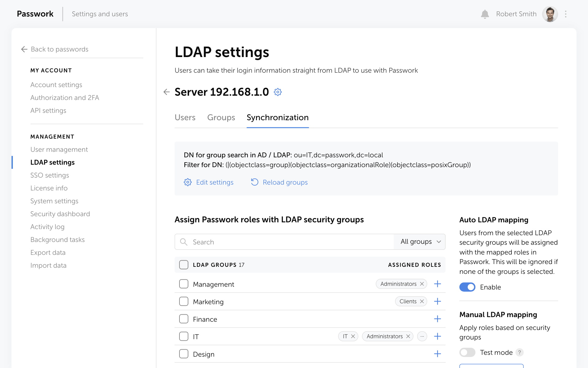Turn on the Test mode toggle

pos(467,352)
